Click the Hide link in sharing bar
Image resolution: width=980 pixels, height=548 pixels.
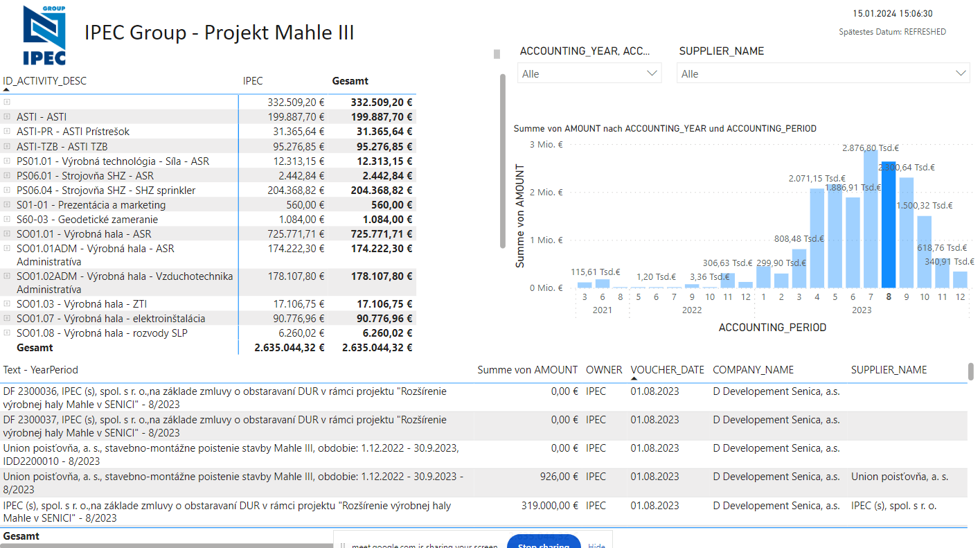click(x=596, y=546)
